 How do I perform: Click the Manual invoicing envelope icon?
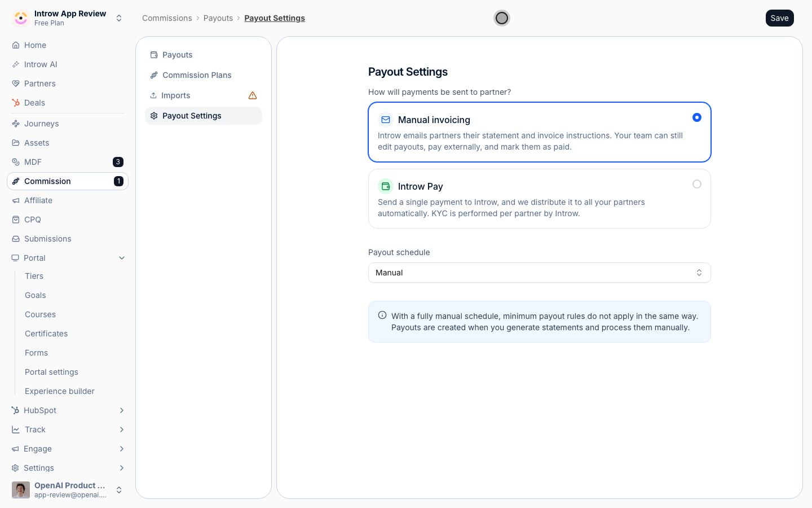click(x=386, y=120)
